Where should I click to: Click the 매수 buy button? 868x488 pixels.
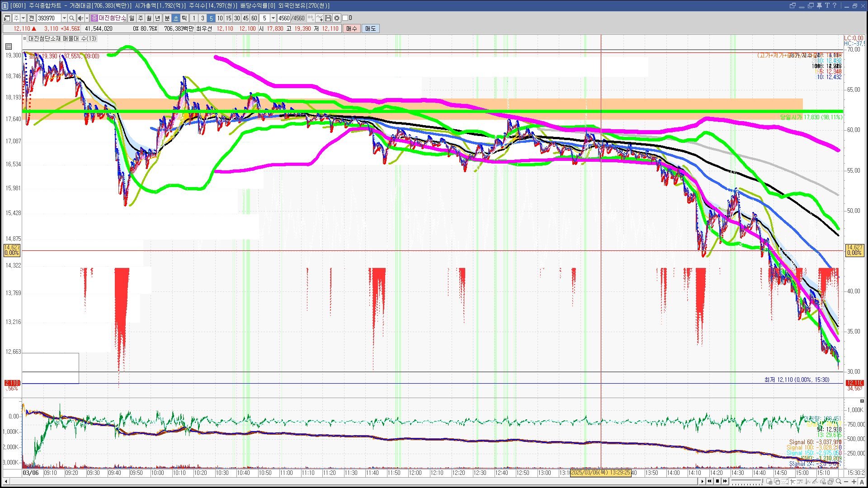click(352, 28)
